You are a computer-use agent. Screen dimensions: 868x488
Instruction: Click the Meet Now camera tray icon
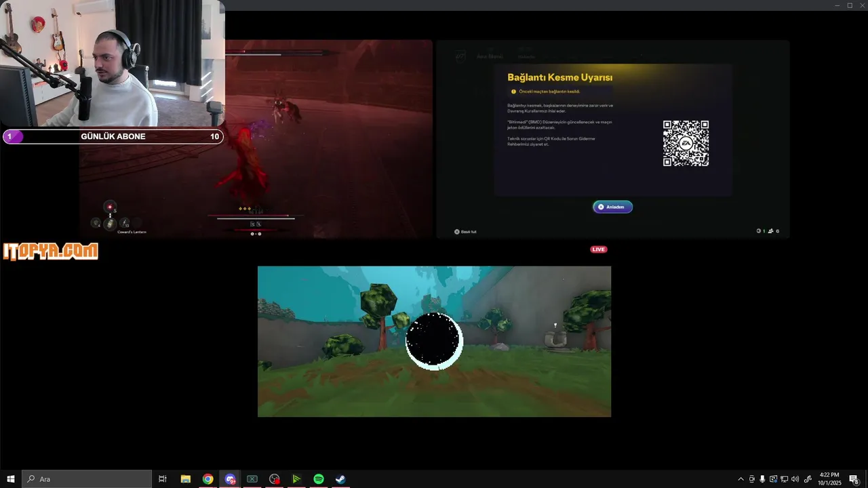[751, 479]
